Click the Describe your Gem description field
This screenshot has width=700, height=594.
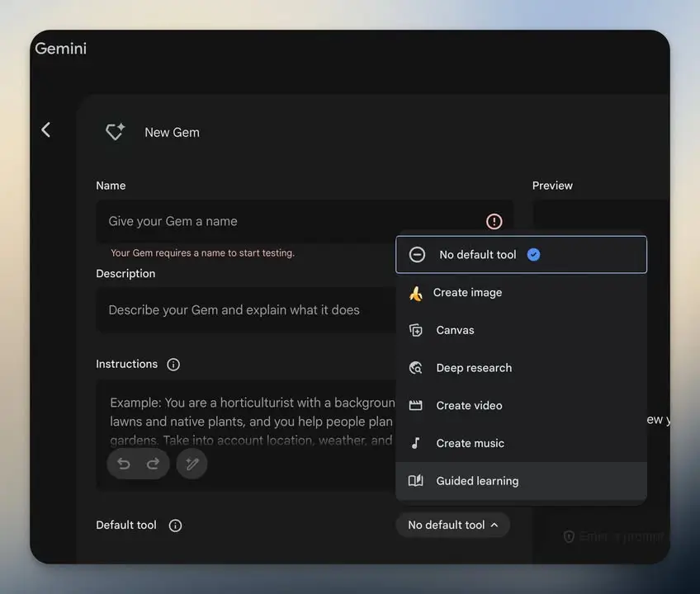[x=245, y=310]
